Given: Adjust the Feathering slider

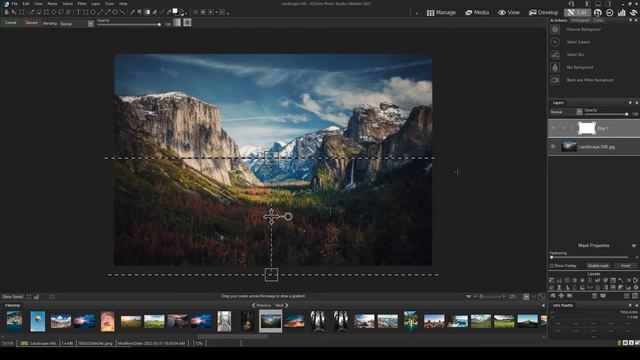Looking at the screenshot, I should pos(589,258).
